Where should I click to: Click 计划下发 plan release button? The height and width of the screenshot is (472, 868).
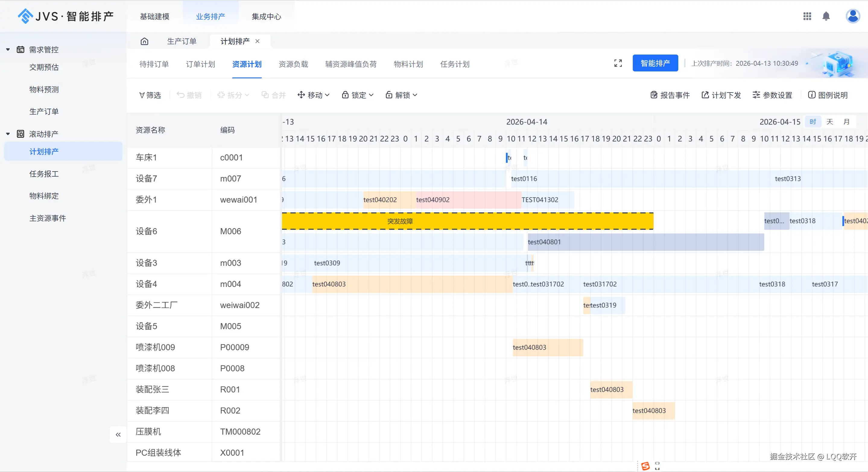(x=721, y=95)
